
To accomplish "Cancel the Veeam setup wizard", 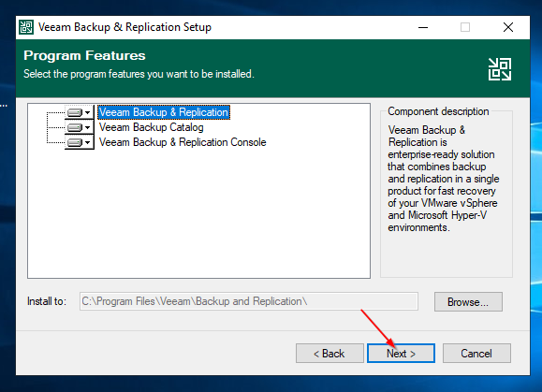I will pos(476,354).
